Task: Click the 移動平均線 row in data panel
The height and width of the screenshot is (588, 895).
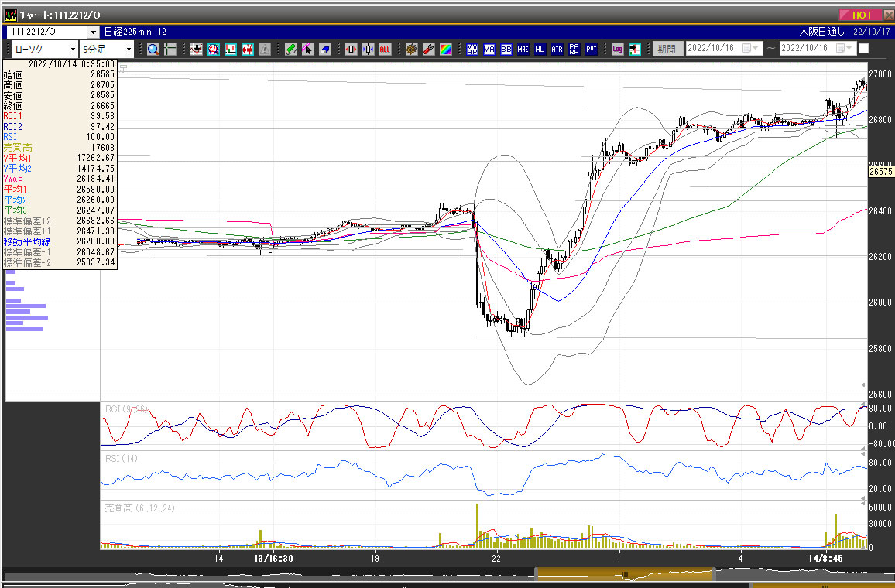Action: coord(60,242)
